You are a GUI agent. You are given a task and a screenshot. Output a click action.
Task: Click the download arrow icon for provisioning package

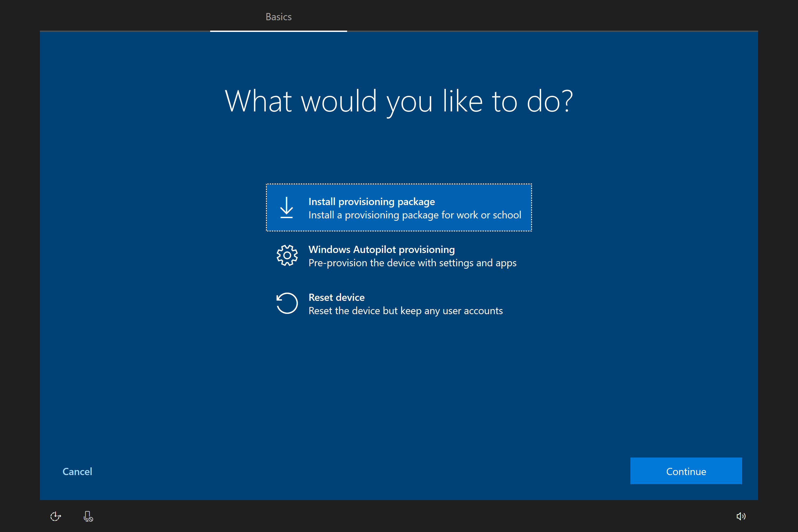(286, 207)
